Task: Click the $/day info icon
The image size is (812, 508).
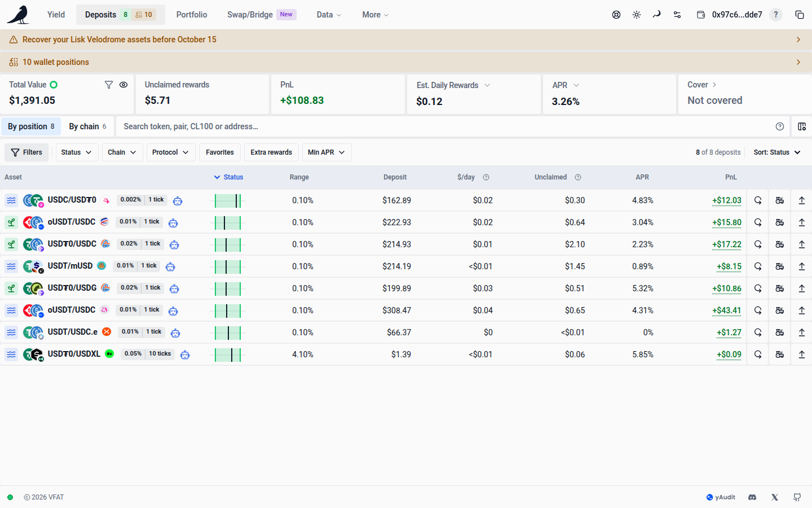Action: tap(486, 177)
